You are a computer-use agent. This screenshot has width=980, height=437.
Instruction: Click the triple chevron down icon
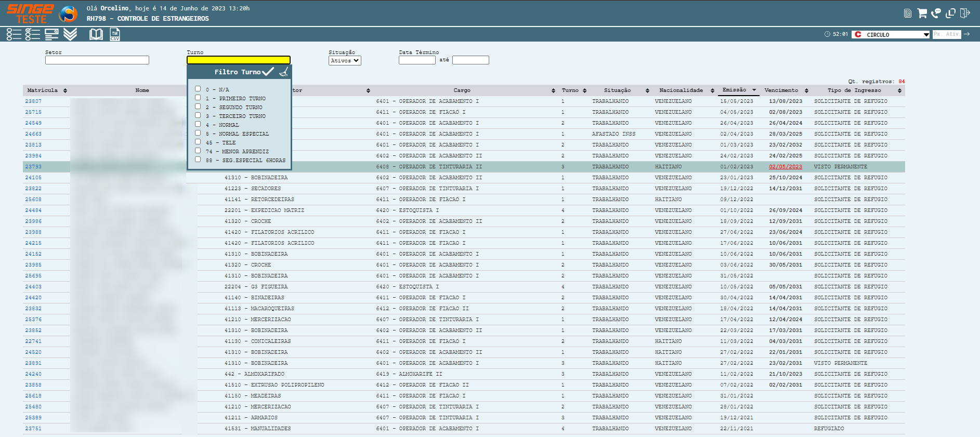(70, 34)
